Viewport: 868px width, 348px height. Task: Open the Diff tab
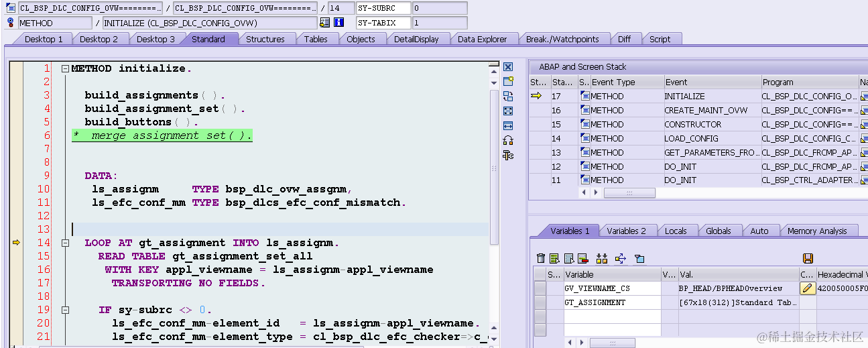(x=624, y=39)
